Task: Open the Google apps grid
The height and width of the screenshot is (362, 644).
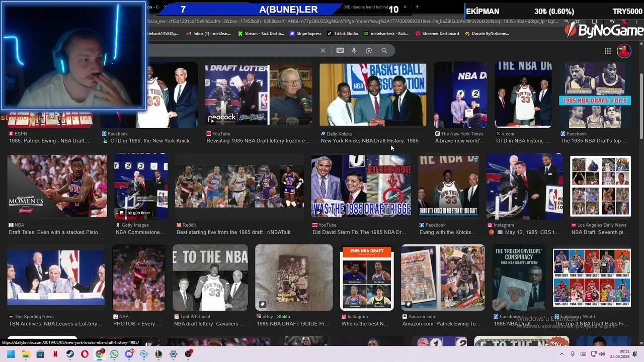Action: (608, 51)
